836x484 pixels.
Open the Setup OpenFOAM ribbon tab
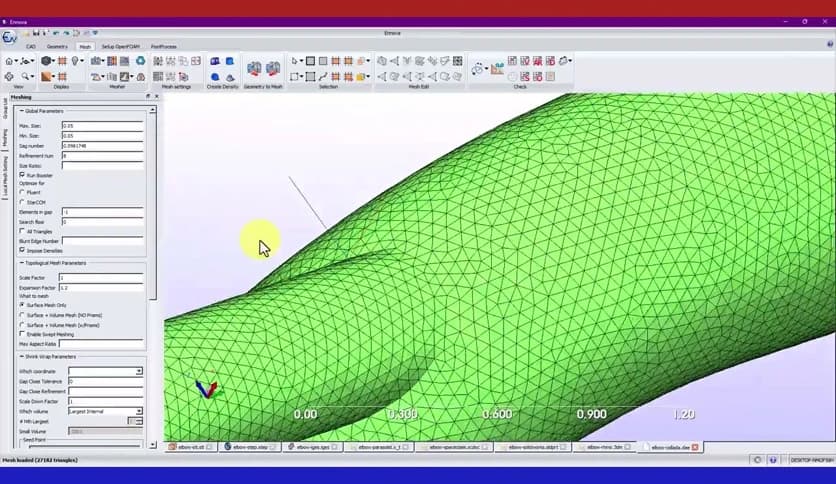click(120, 46)
